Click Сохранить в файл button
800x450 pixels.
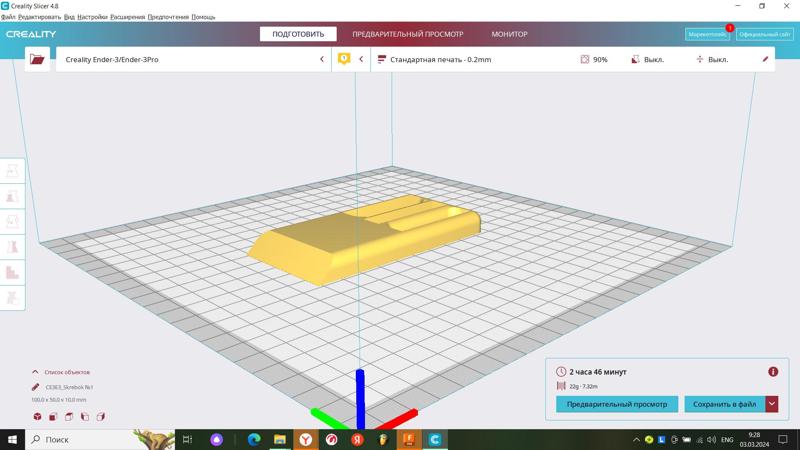click(x=724, y=404)
